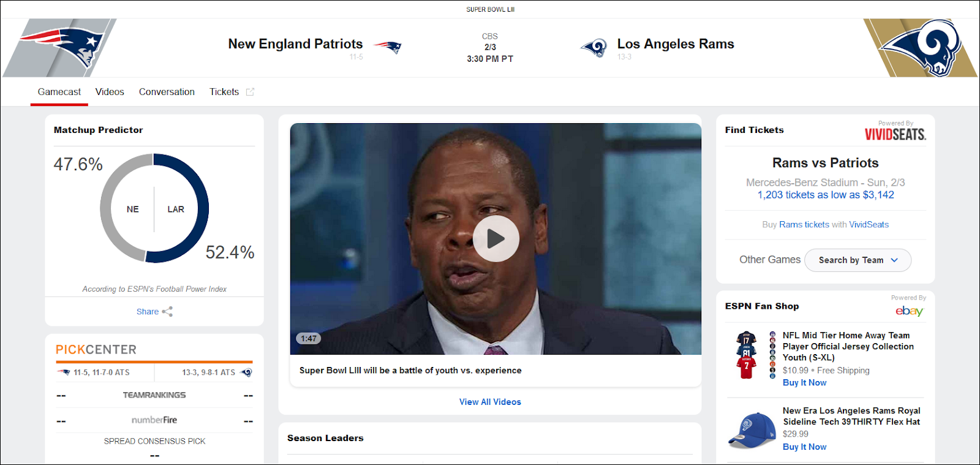Click Rams icon in PickCenter row
This screenshot has height=465, width=980.
click(246, 372)
